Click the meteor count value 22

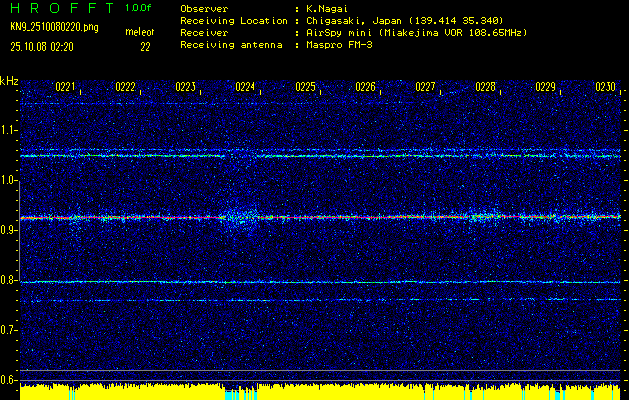point(145,46)
